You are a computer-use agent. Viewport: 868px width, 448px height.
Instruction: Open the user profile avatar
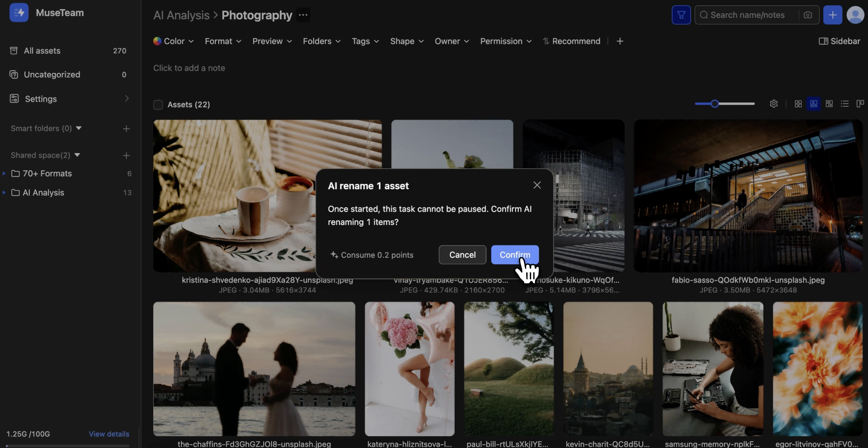click(x=855, y=15)
